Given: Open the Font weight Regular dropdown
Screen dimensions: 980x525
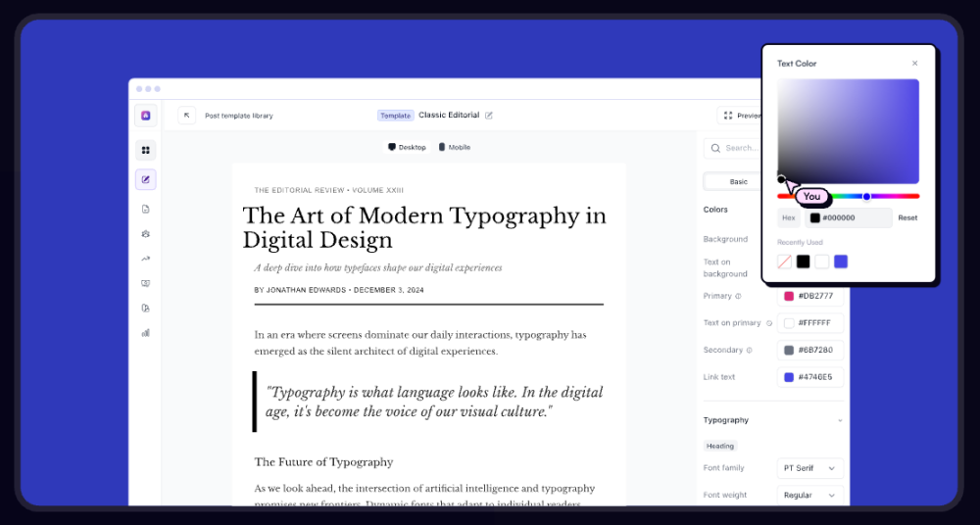Looking at the screenshot, I should pos(809,496).
